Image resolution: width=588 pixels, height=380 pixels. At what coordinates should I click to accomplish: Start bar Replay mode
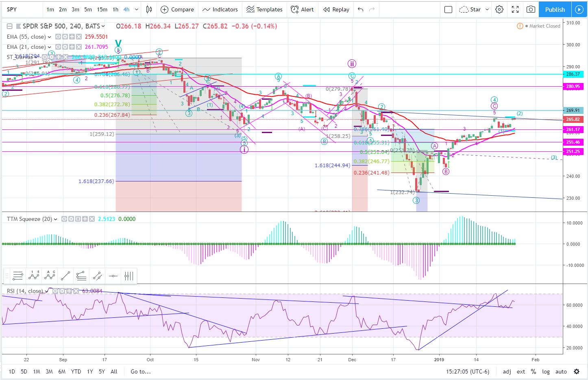pos(336,9)
